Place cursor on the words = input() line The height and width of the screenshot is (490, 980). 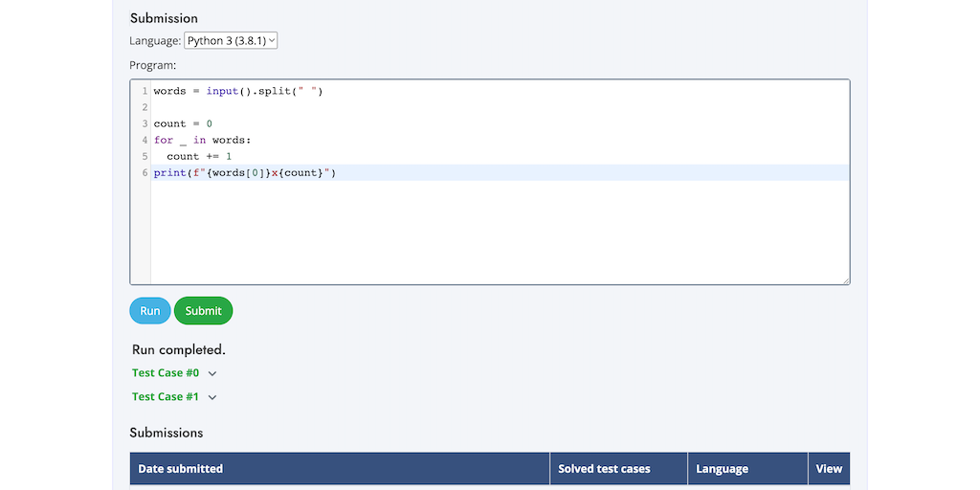click(238, 91)
